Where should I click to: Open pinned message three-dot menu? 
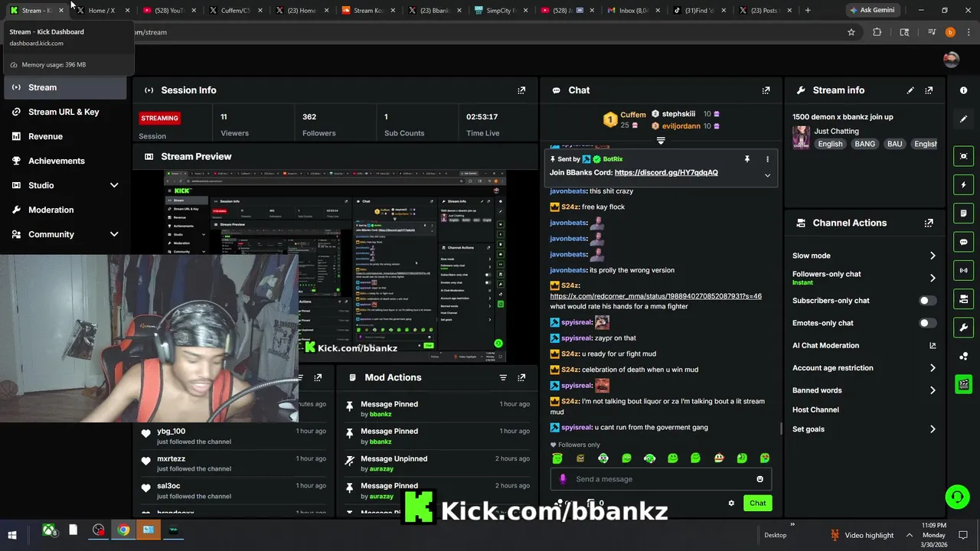click(767, 159)
